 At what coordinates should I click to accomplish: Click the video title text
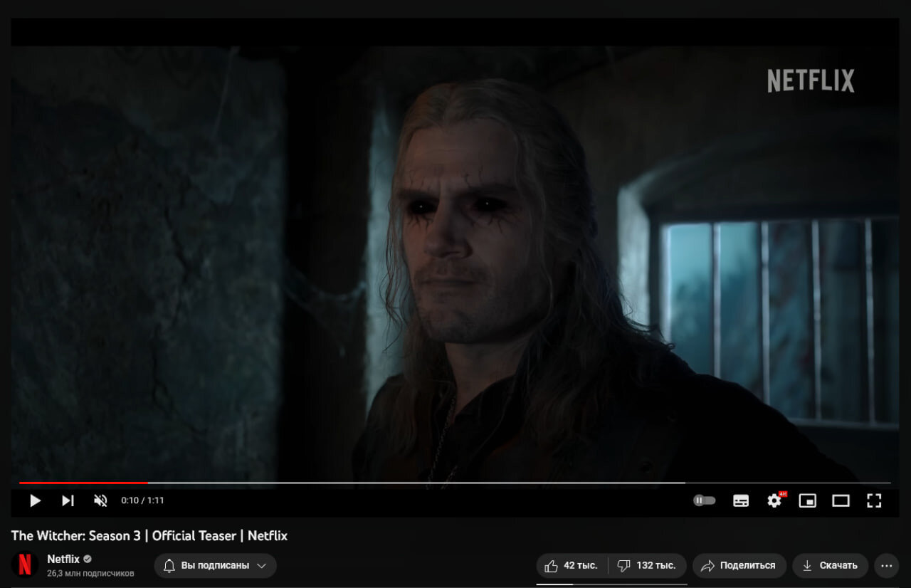click(149, 535)
